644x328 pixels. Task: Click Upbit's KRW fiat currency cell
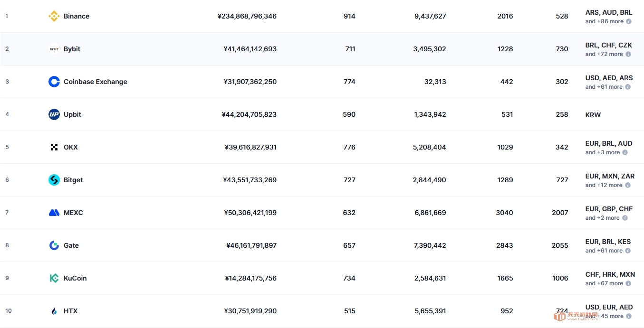coord(593,115)
